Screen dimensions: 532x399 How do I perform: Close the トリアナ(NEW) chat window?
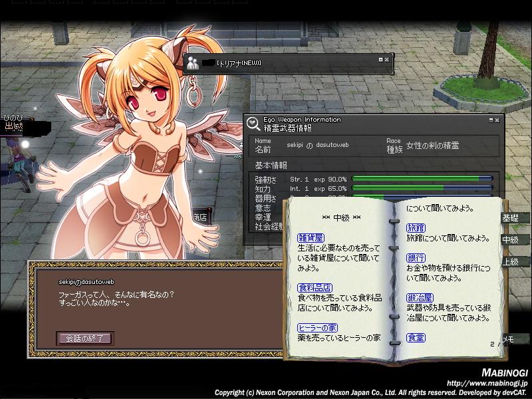pos(387,60)
